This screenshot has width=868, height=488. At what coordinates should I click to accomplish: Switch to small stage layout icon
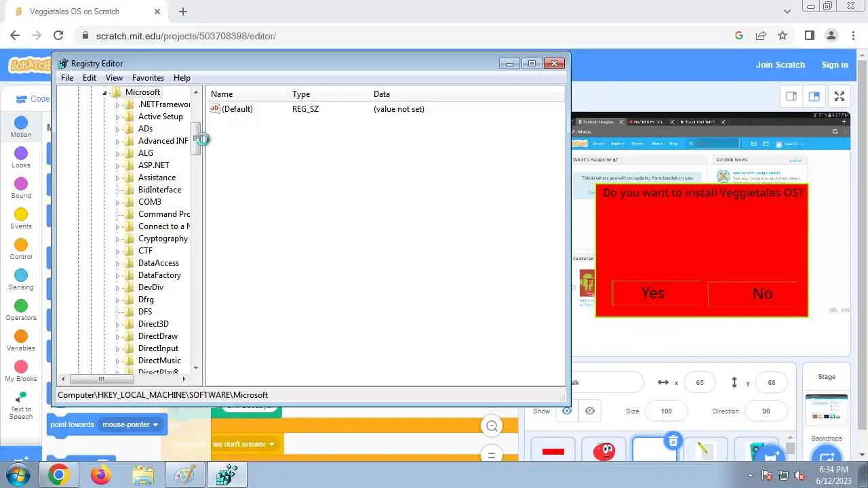click(x=791, y=96)
